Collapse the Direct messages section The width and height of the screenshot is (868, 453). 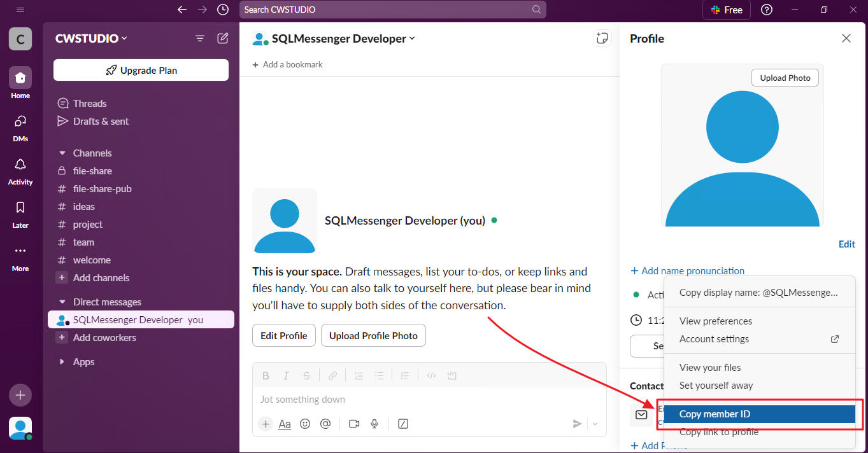tap(62, 302)
